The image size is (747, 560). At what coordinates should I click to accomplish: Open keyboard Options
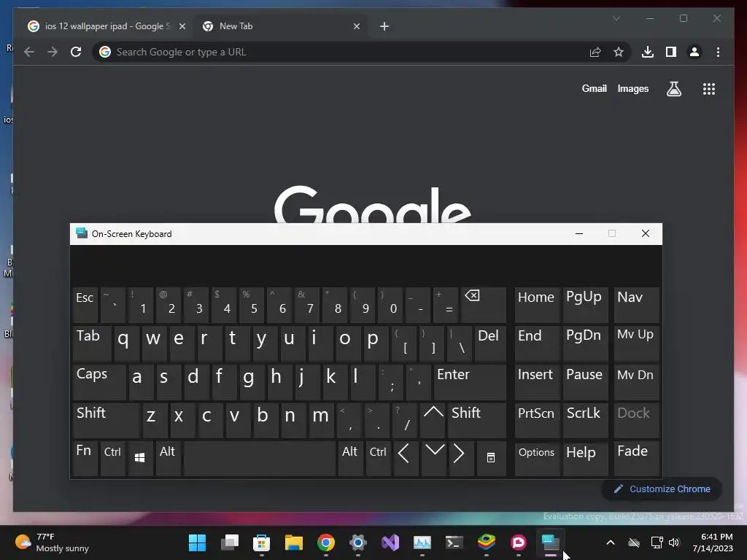[537, 458]
